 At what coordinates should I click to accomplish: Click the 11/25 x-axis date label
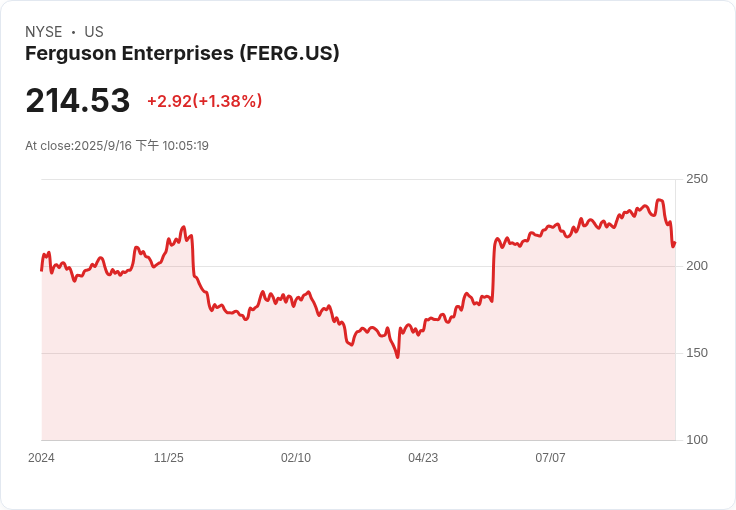pyautogui.click(x=168, y=458)
